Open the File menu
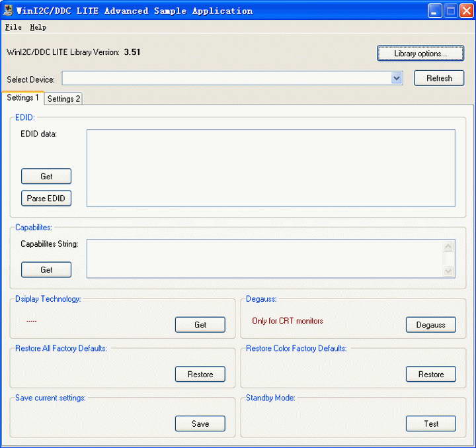The image size is (476, 448). pos(13,27)
